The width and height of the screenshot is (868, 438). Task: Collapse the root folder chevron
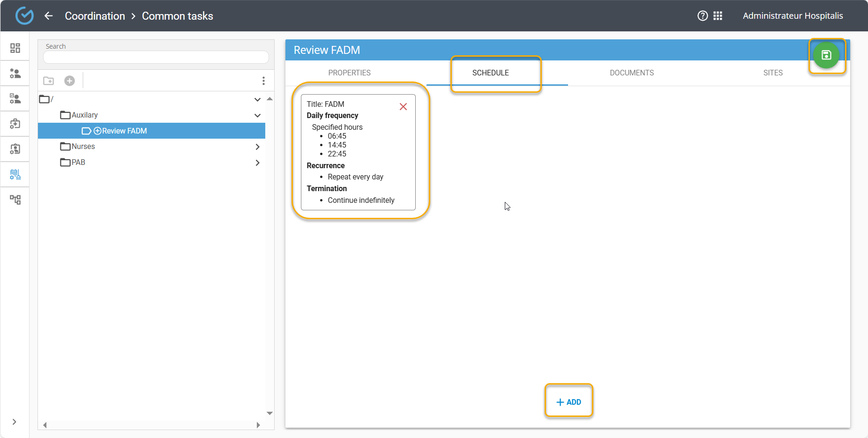(257, 99)
